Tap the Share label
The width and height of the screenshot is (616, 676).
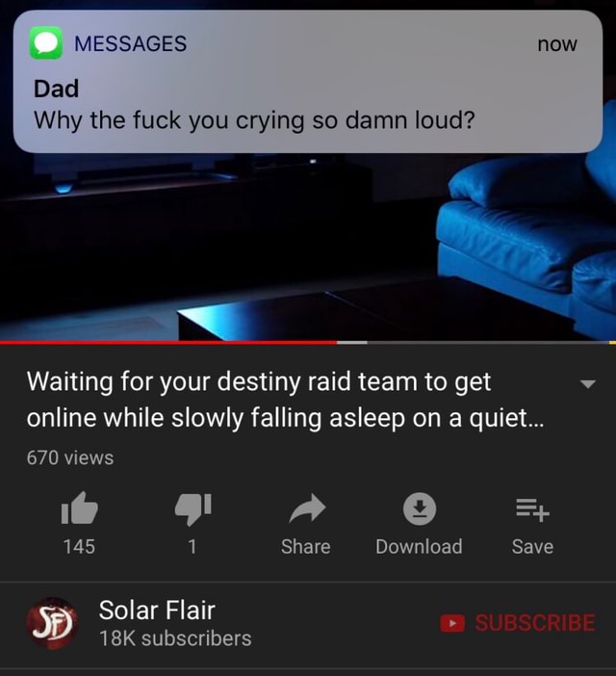[306, 547]
